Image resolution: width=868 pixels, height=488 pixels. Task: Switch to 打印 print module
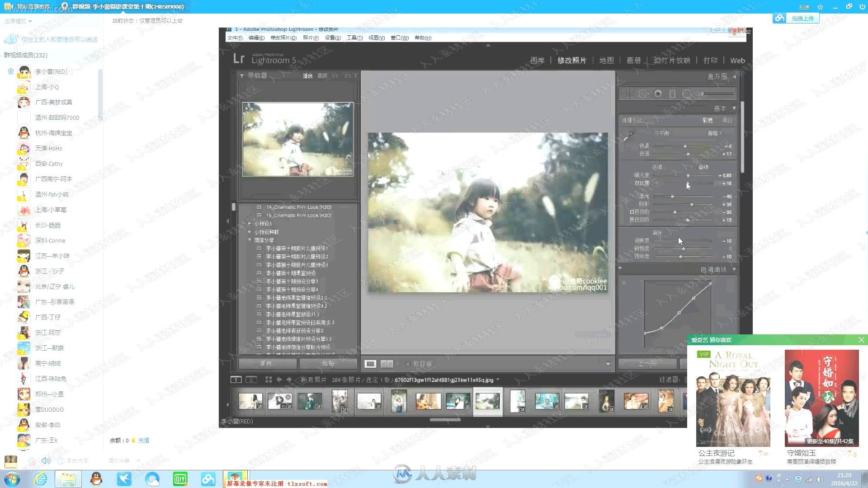[x=710, y=61]
